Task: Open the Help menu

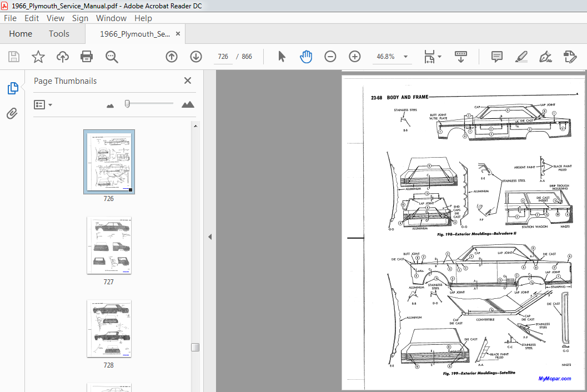Action: click(143, 18)
